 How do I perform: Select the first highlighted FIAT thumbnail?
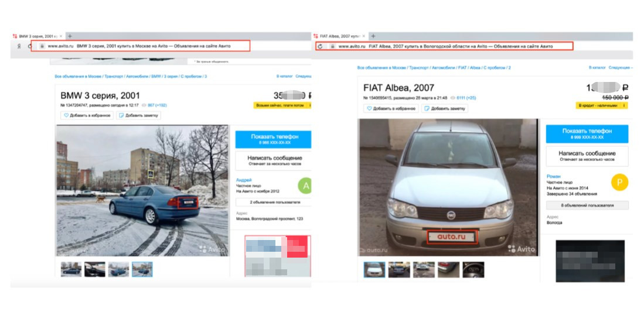point(374,270)
